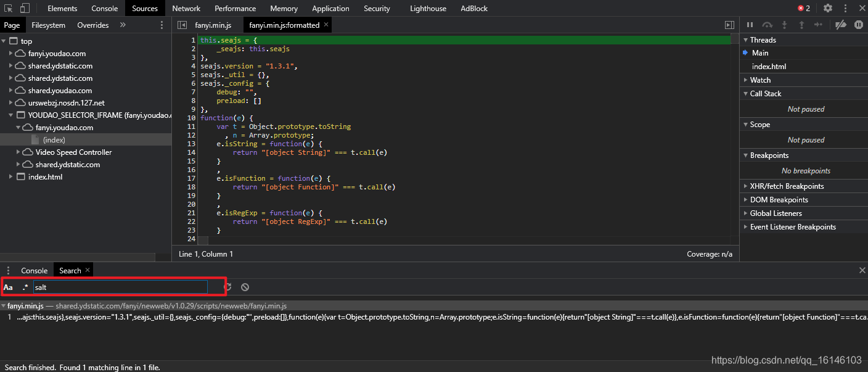Toggle pause on exceptions icon
The image size is (868, 372).
click(x=859, y=25)
